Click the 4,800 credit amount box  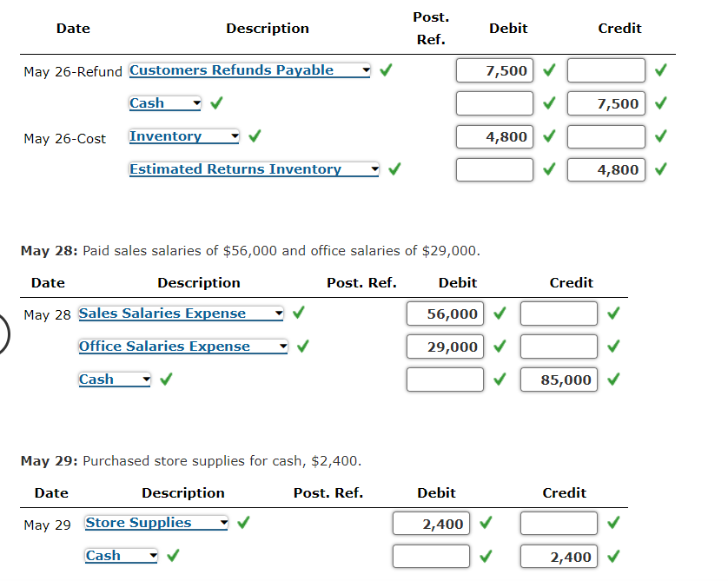click(606, 169)
